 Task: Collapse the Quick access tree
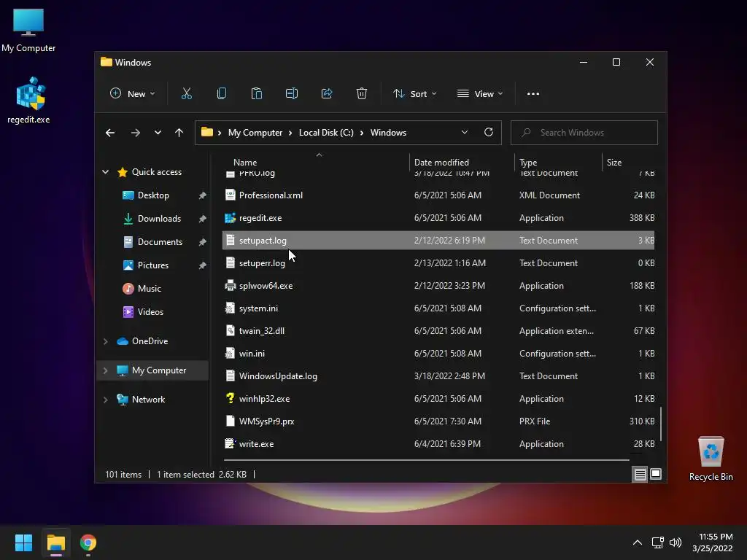tap(105, 172)
